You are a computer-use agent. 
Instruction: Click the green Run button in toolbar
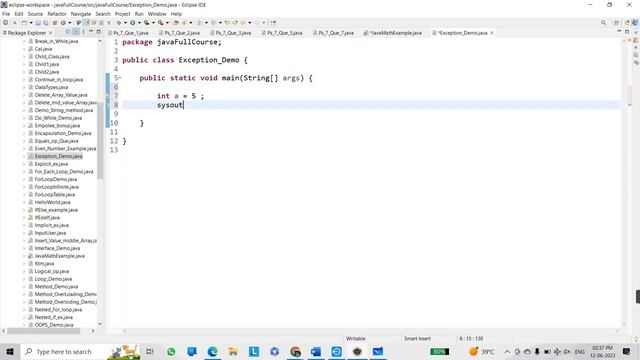pos(133,23)
